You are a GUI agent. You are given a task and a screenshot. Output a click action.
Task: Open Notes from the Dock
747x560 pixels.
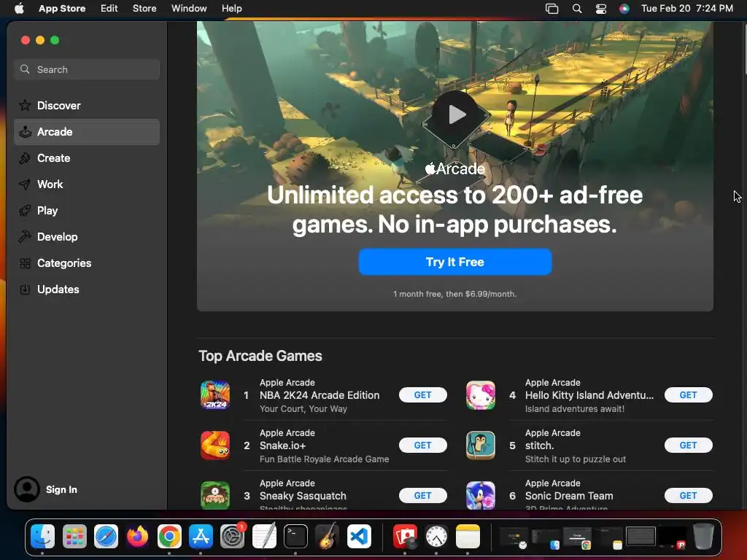468,536
